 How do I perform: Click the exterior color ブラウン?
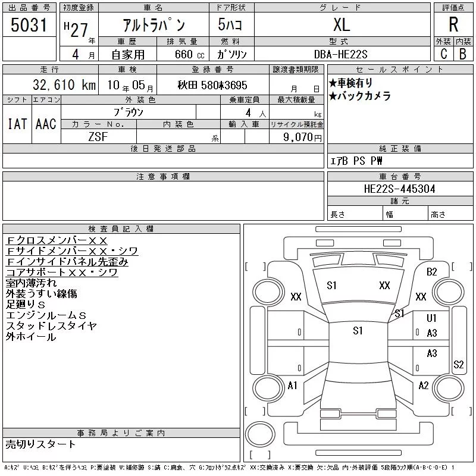(129, 112)
